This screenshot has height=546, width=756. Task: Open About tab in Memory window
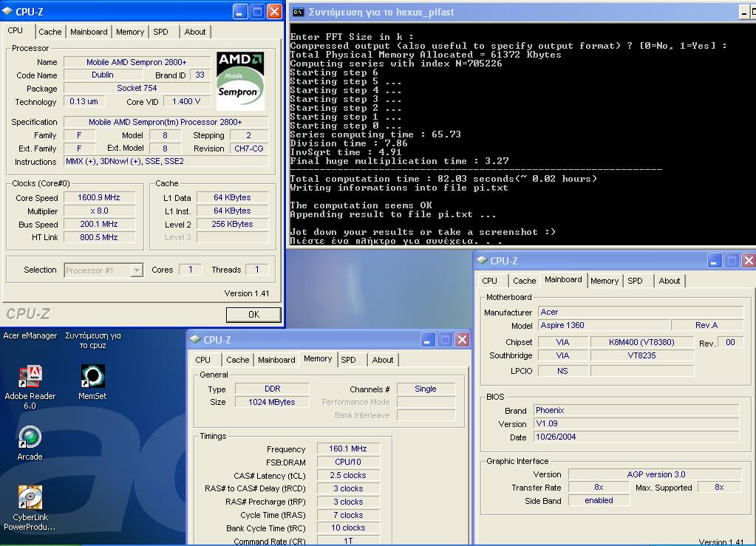click(383, 360)
